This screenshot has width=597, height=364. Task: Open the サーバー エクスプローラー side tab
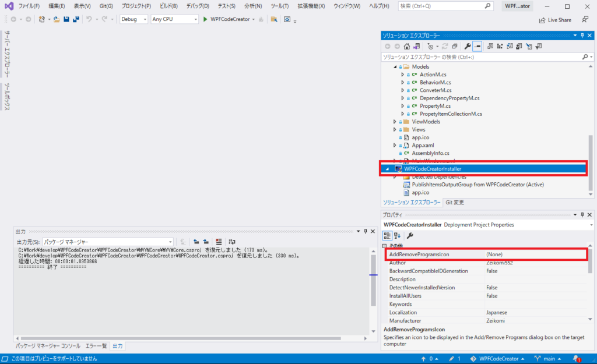click(7, 54)
